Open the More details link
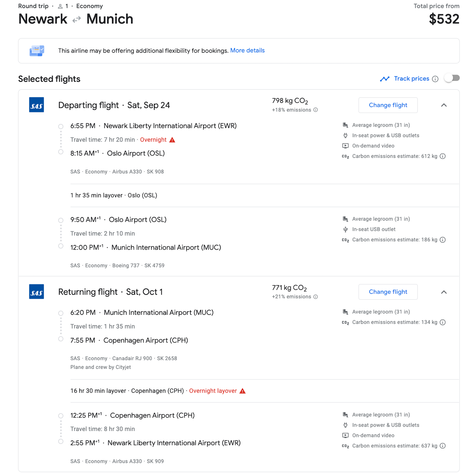Image resolution: width=463 pixels, height=476 pixels. click(x=247, y=50)
